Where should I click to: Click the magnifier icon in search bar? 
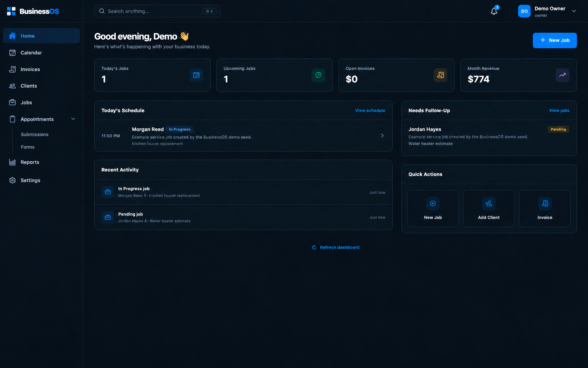click(102, 11)
